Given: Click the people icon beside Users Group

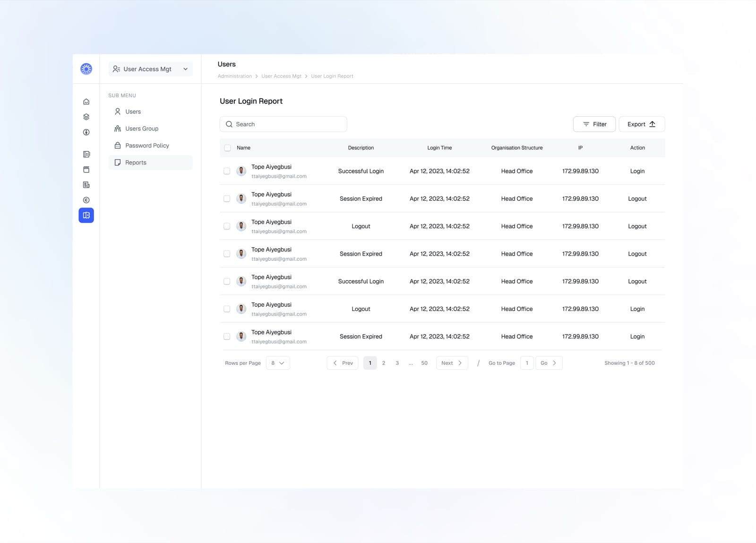Looking at the screenshot, I should [118, 129].
